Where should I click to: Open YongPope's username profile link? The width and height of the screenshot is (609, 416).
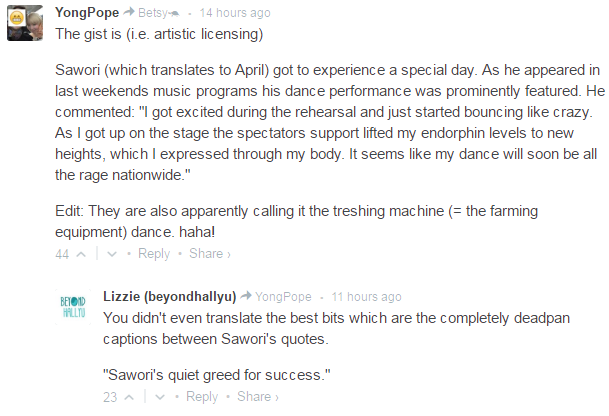tap(88, 13)
